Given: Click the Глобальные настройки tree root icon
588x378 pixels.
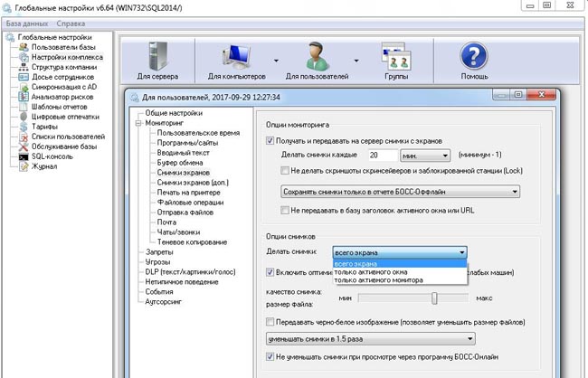Looking at the screenshot, I should (x=10, y=37).
